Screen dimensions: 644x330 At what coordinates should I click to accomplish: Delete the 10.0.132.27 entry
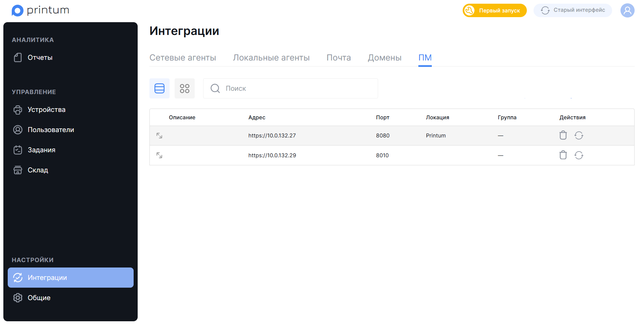tap(563, 135)
